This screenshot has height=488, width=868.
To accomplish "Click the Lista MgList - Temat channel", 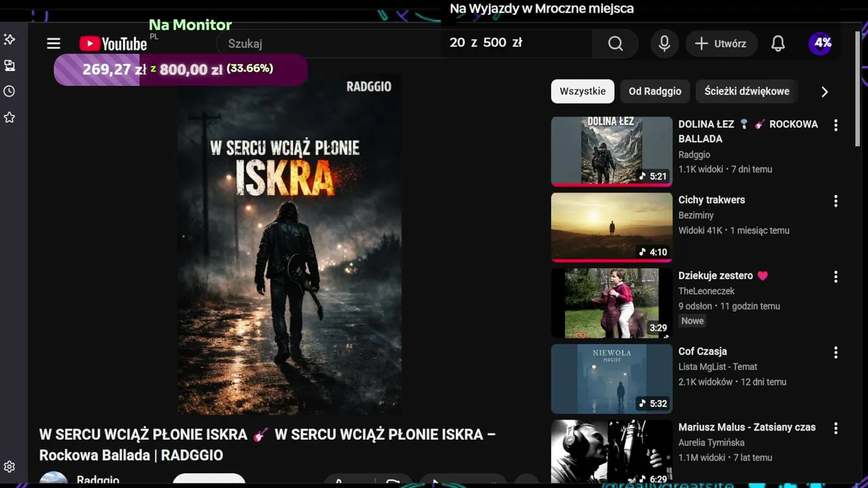I will (717, 367).
